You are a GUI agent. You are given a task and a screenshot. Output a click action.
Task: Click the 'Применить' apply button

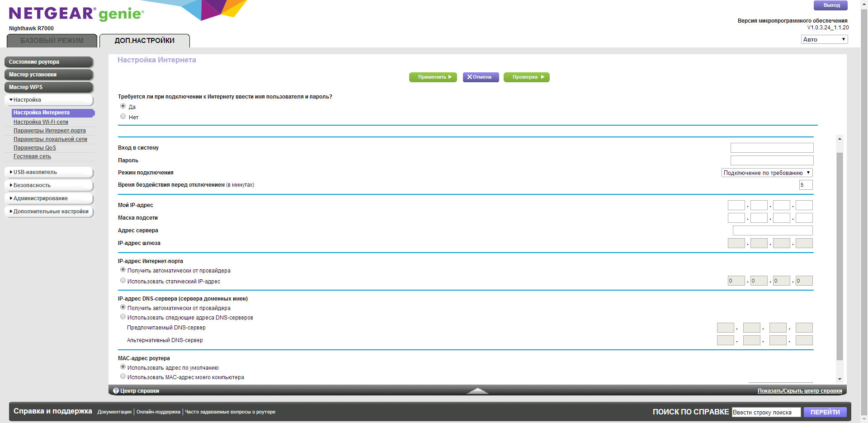[433, 77]
